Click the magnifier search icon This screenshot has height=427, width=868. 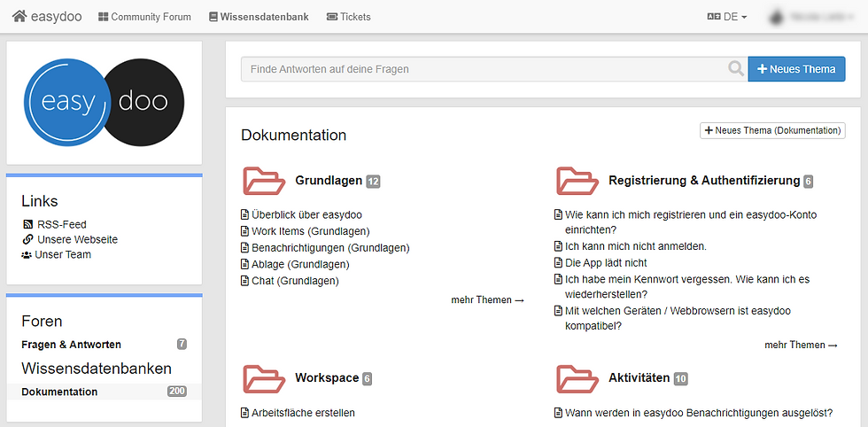(736, 69)
